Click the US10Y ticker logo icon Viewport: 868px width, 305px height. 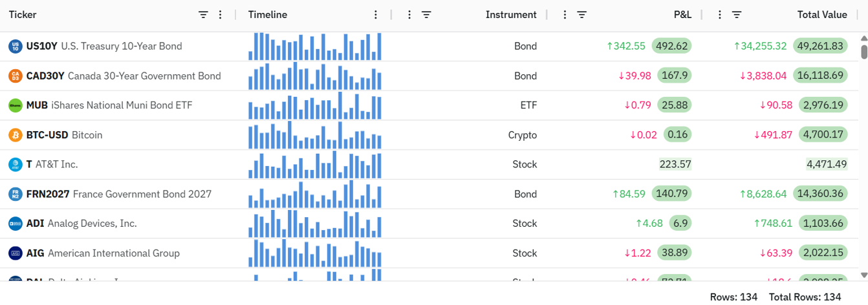click(16, 47)
